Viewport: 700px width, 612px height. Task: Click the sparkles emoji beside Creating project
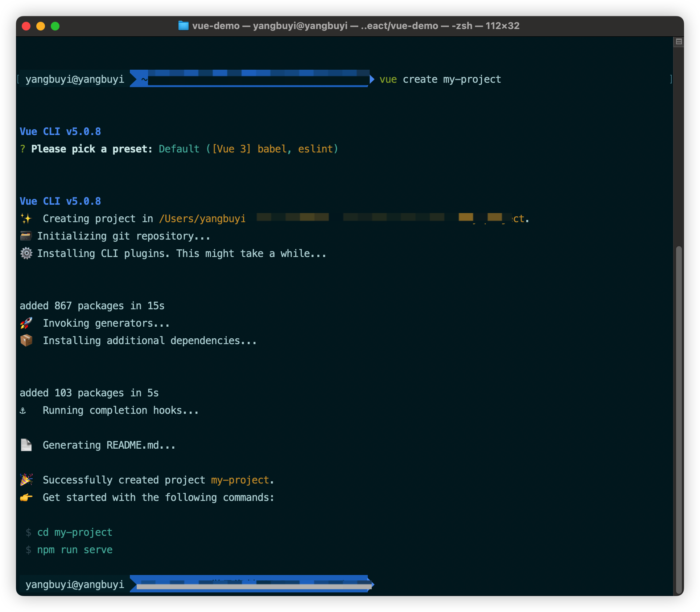[x=26, y=219]
